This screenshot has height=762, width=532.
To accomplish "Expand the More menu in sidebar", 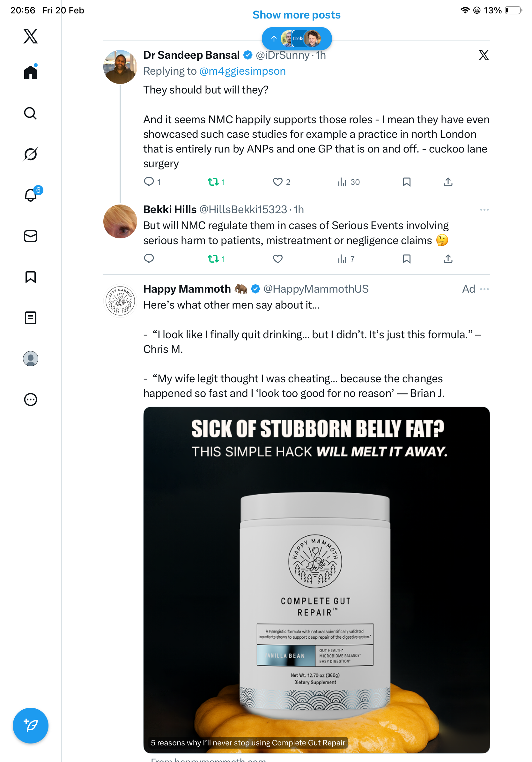I will click(31, 399).
